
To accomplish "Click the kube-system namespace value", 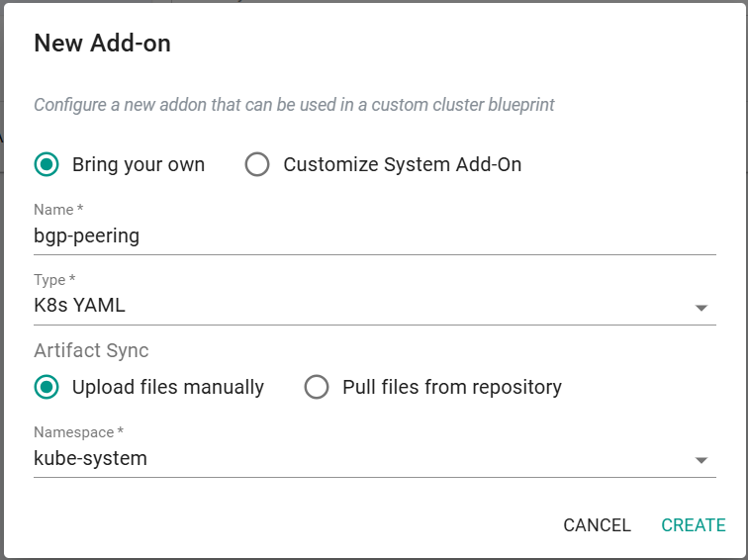I will 91,458.
